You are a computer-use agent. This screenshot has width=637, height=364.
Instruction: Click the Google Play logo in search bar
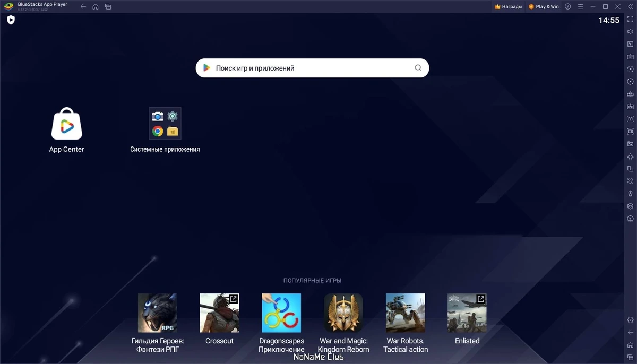207,68
